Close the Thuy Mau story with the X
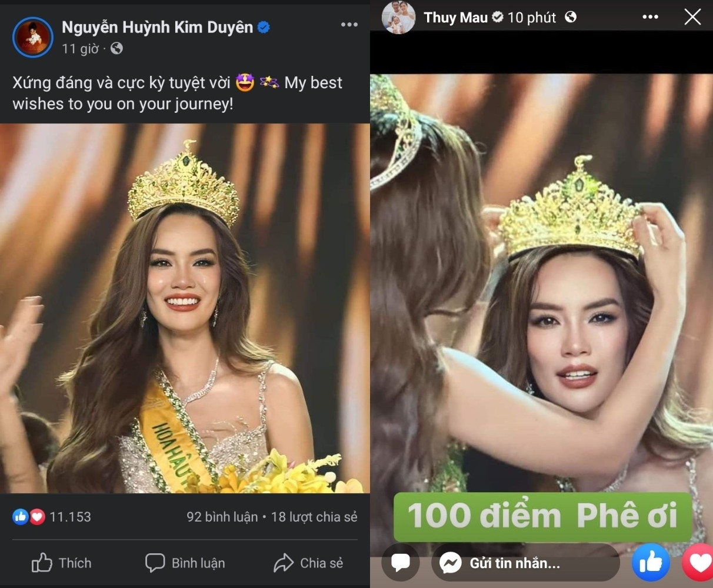Screen dimensions: 713x588 [693, 18]
